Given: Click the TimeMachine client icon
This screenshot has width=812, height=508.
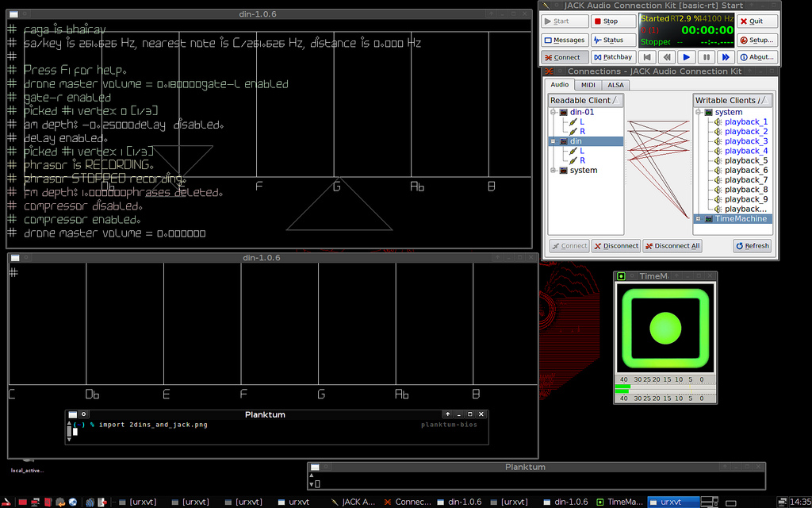Looking at the screenshot, I should point(708,219).
